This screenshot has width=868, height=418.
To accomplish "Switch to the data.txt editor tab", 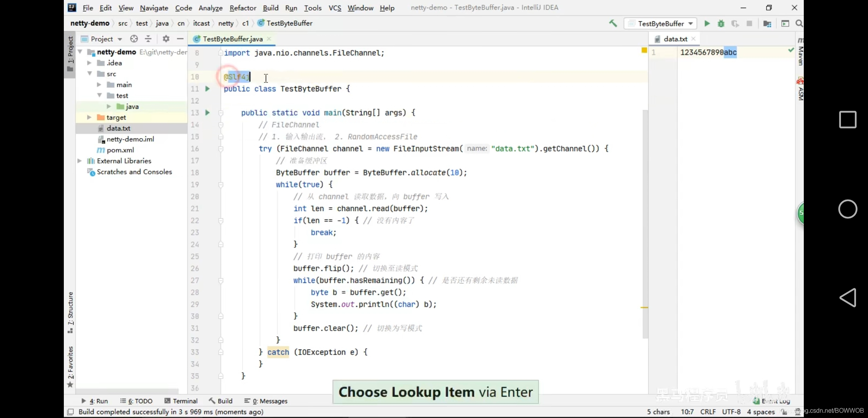I will pyautogui.click(x=675, y=39).
